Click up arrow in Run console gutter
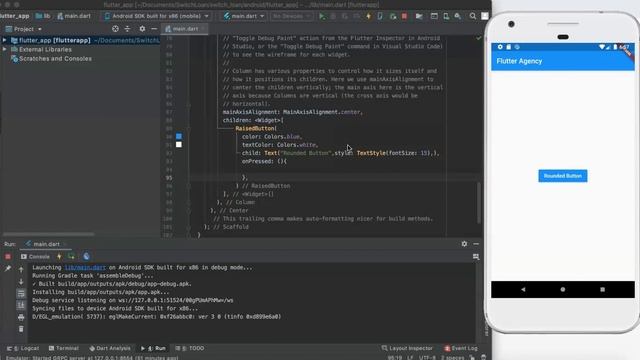 (21, 270)
